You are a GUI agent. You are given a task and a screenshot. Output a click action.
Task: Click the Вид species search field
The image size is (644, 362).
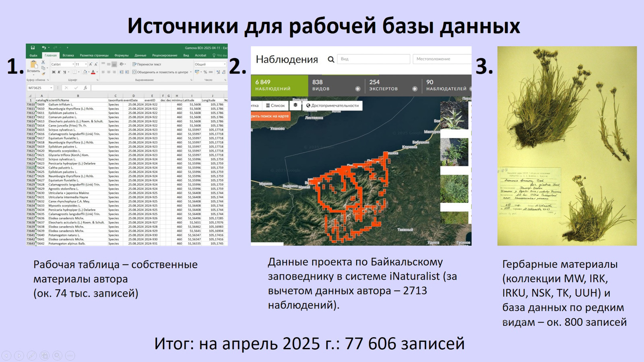tap(374, 59)
